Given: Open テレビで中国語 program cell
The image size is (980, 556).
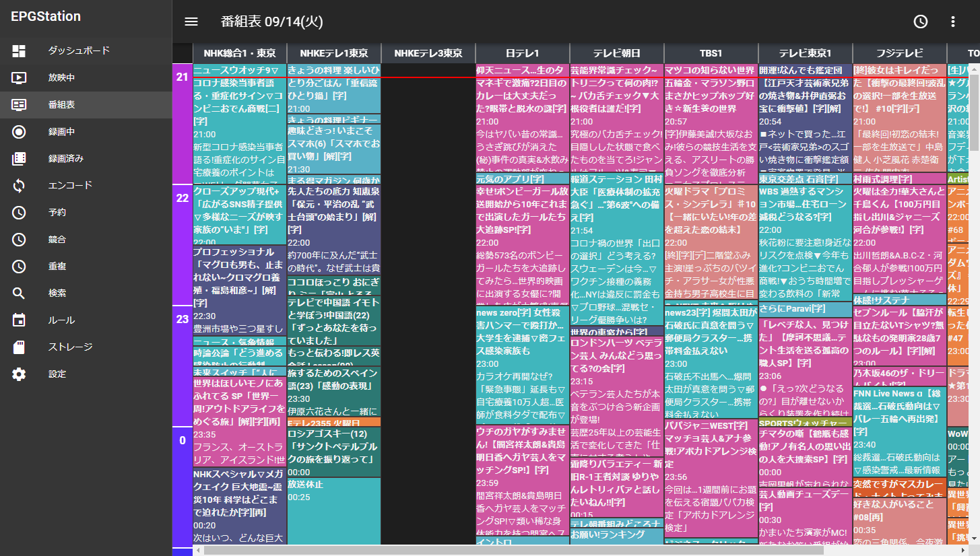Looking at the screenshot, I should (334, 321).
